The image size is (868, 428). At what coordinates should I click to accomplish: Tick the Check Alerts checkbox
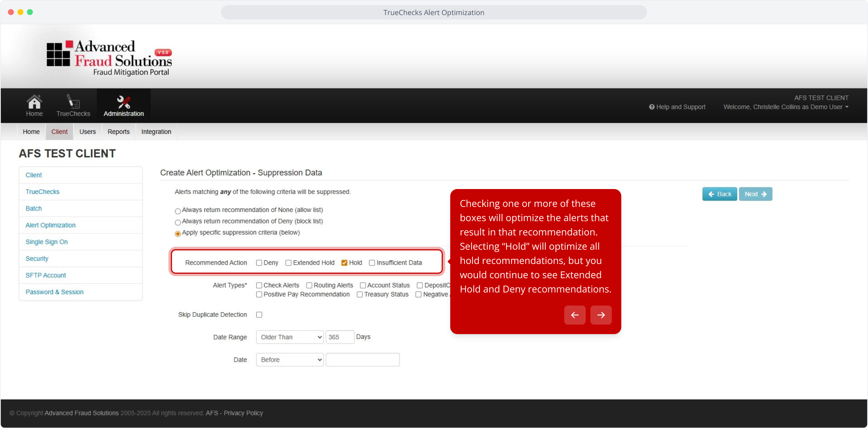(x=259, y=285)
